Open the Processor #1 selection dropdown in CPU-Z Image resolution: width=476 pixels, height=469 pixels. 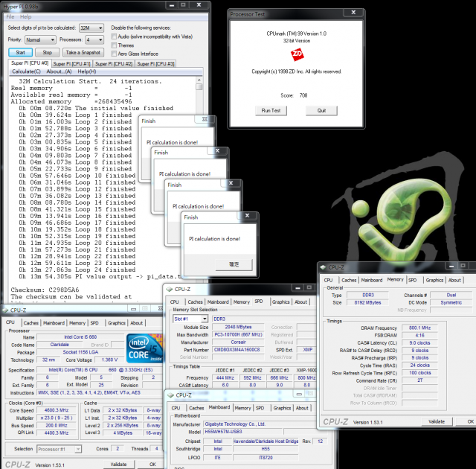59,449
